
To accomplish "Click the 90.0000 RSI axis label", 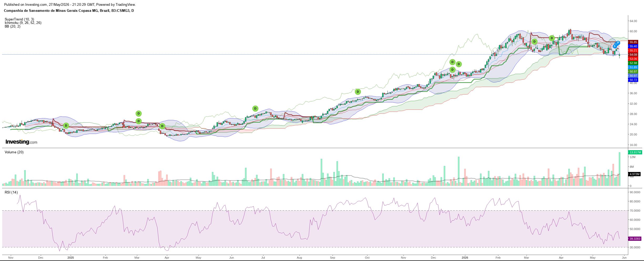I will 635,192.
